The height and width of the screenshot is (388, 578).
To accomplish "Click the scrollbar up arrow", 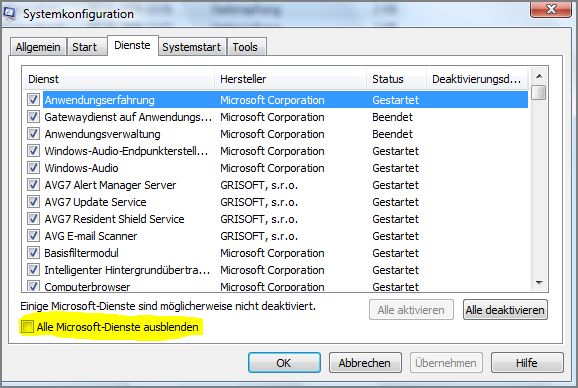I will click(539, 76).
